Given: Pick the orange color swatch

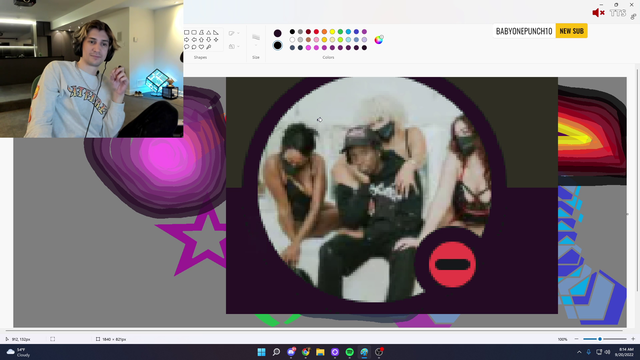Looking at the screenshot, I should 324,31.
